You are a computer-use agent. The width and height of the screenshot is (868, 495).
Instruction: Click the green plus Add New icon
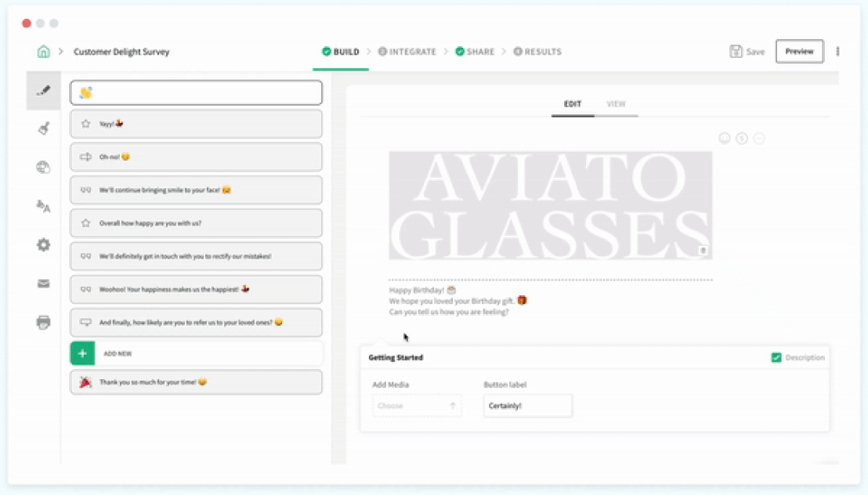point(82,353)
